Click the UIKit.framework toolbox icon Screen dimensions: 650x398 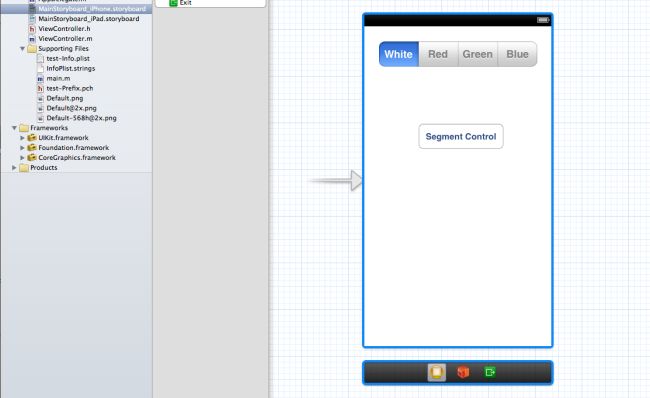[32, 138]
